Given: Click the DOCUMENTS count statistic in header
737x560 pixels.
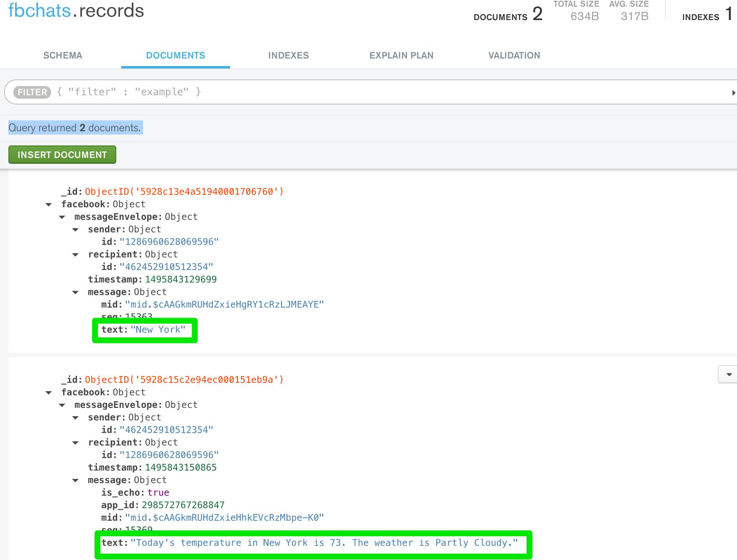Looking at the screenshot, I should point(508,14).
